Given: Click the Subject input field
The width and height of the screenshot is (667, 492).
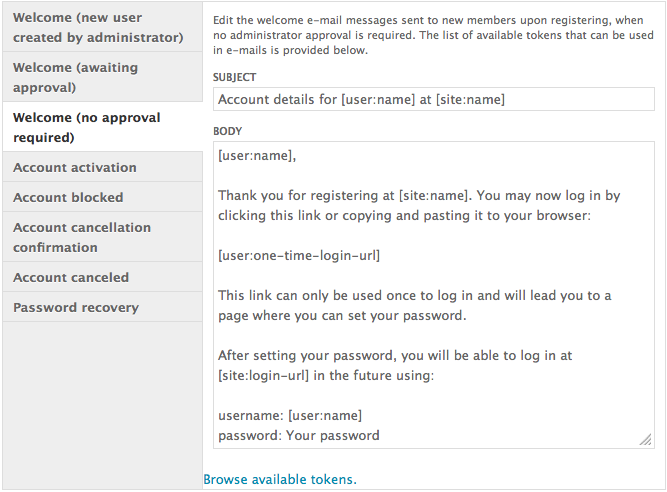Looking at the screenshot, I should [x=433, y=99].
